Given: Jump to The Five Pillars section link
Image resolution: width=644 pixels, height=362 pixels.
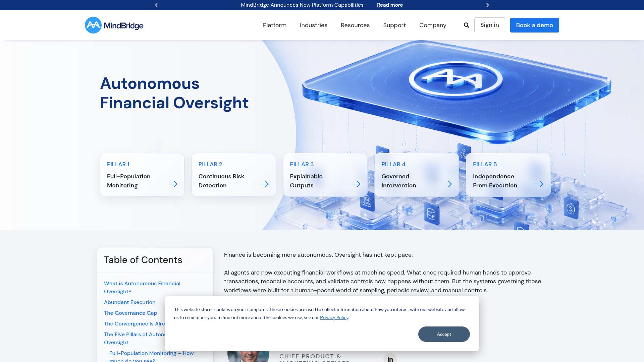Looking at the screenshot, I should pyautogui.click(x=134, y=338).
